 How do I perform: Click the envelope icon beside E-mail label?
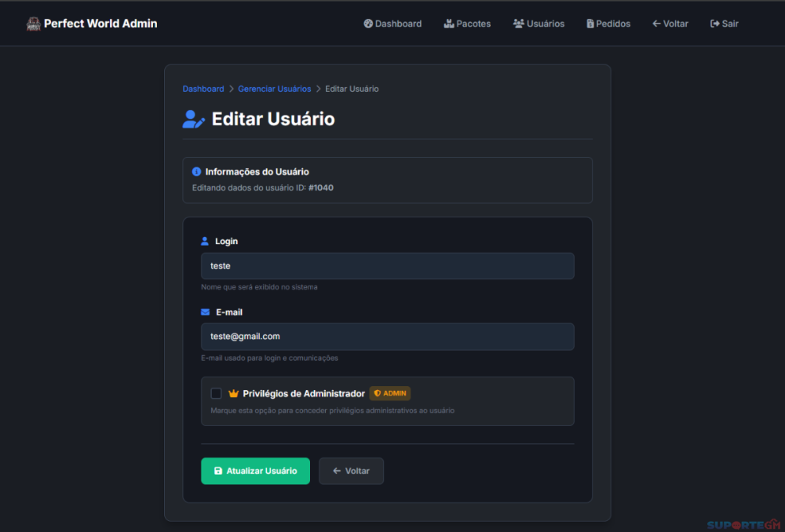pos(205,312)
